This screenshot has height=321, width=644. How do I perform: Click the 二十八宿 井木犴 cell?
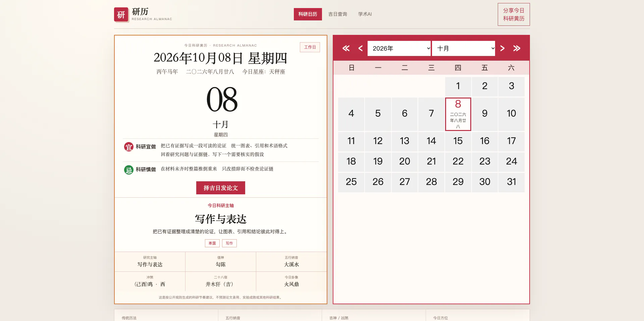point(221,281)
